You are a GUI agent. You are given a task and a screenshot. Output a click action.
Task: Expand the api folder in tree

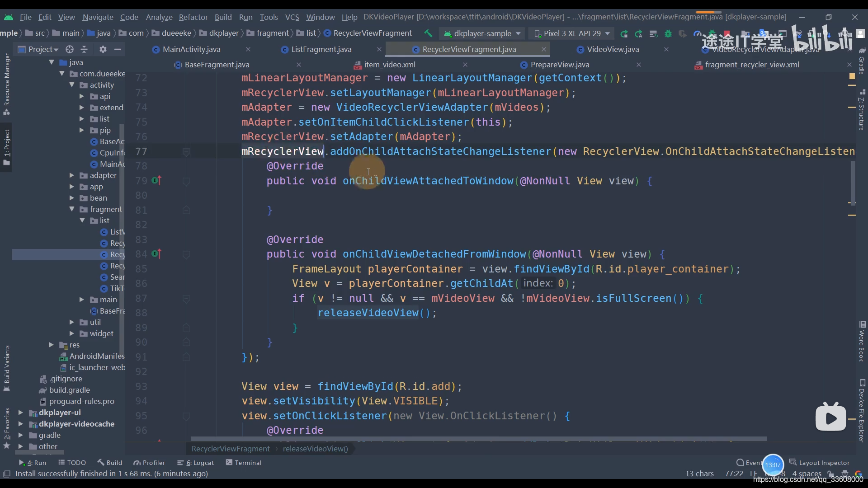[82, 96]
